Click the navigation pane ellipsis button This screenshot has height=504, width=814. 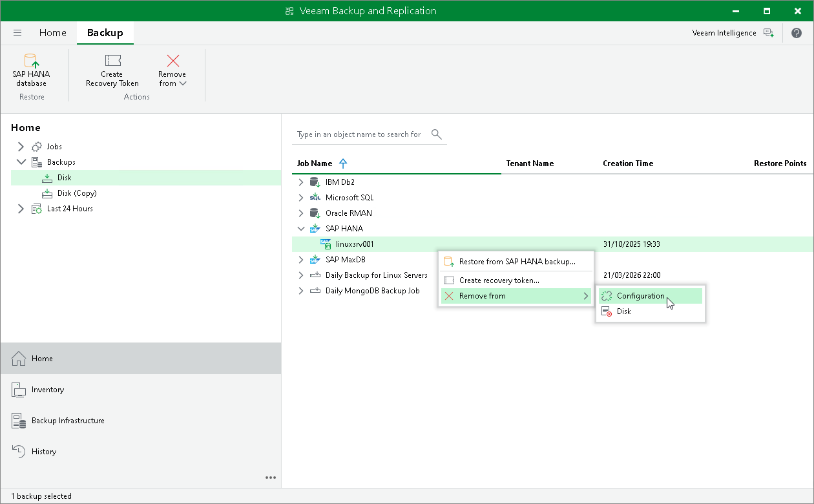click(271, 478)
